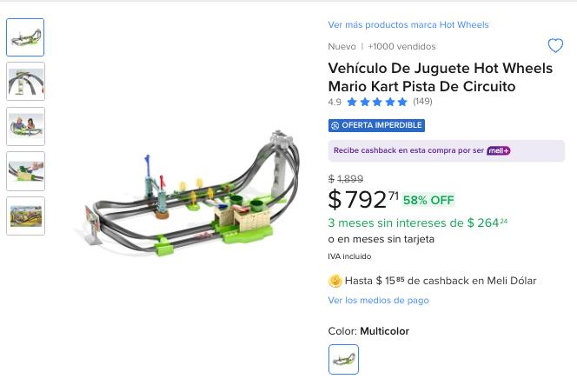Click the product title Hot Wheels Mario Kart

click(x=440, y=77)
